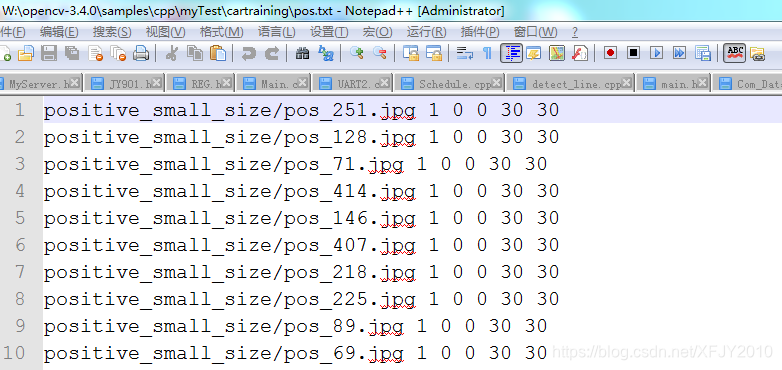Image resolution: width=782 pixels, height=370 pixels.
Task: Toggle the Indent Guide toolbar button
Action: coord(511,53)
